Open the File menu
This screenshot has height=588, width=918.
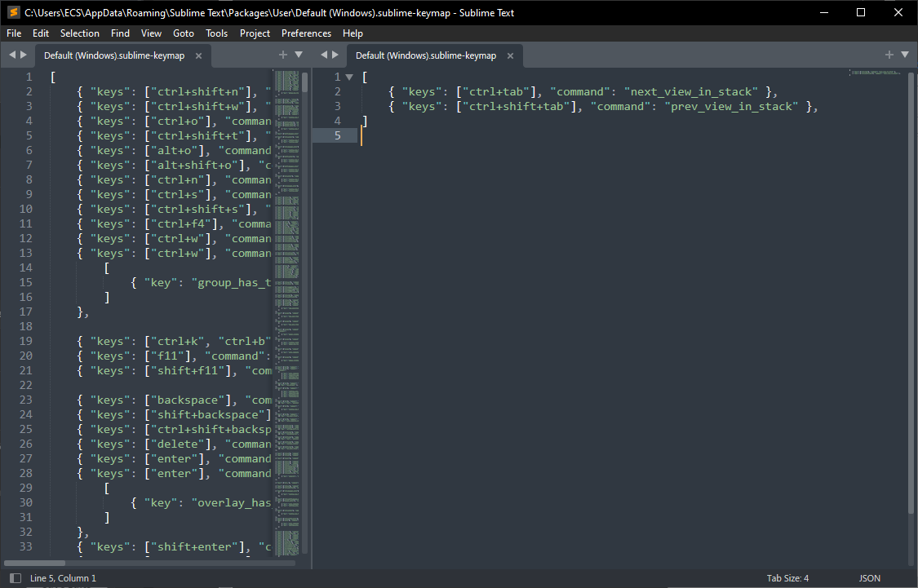[14, 33]
